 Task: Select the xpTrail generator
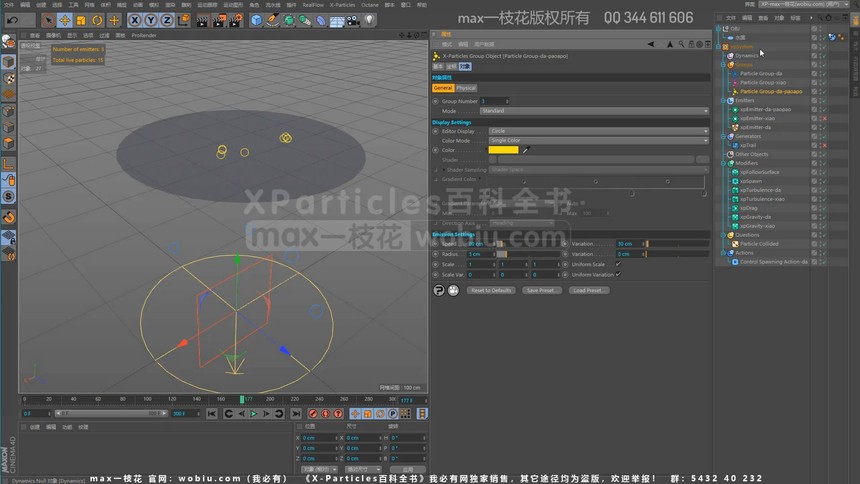[x=748, y=145]
